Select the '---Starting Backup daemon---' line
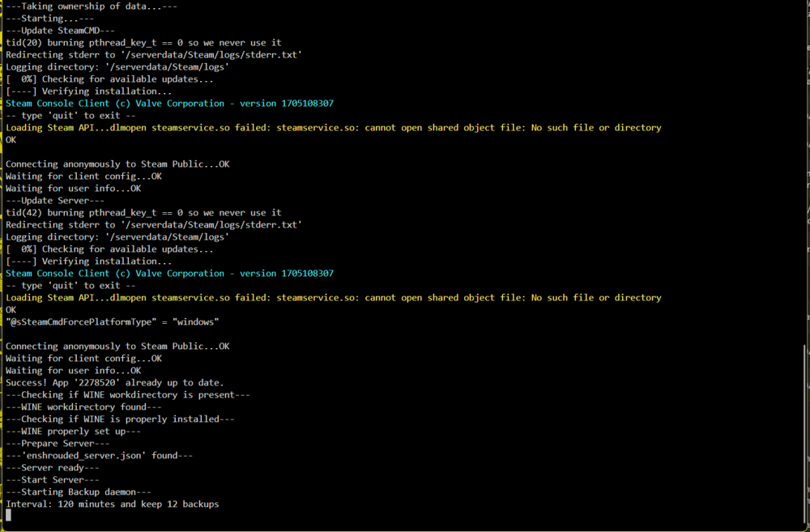The image size is (810, 532). 79,492
